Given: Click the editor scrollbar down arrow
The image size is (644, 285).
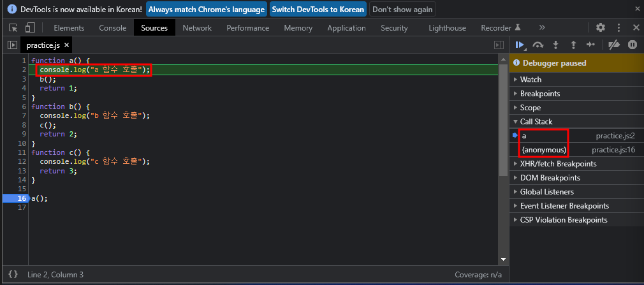Looking at the screenshot, I should [503, 260].
